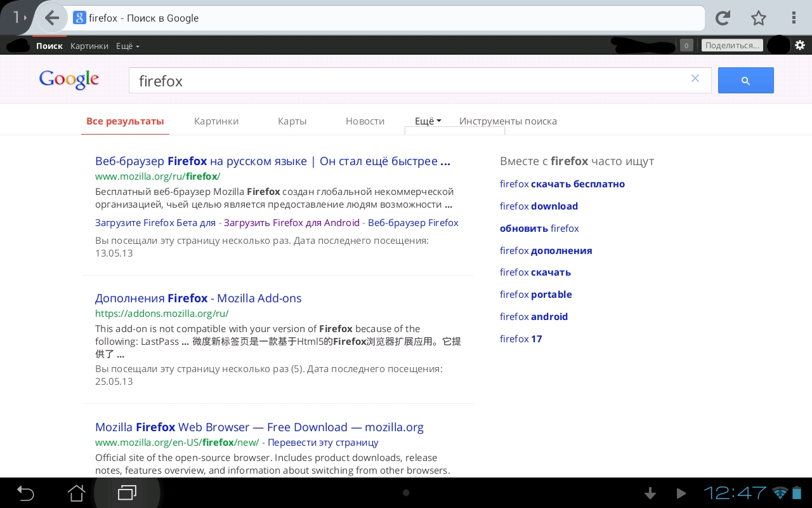Open the Загрузить Firefox для Android sitelink

[x=292, y=223]
